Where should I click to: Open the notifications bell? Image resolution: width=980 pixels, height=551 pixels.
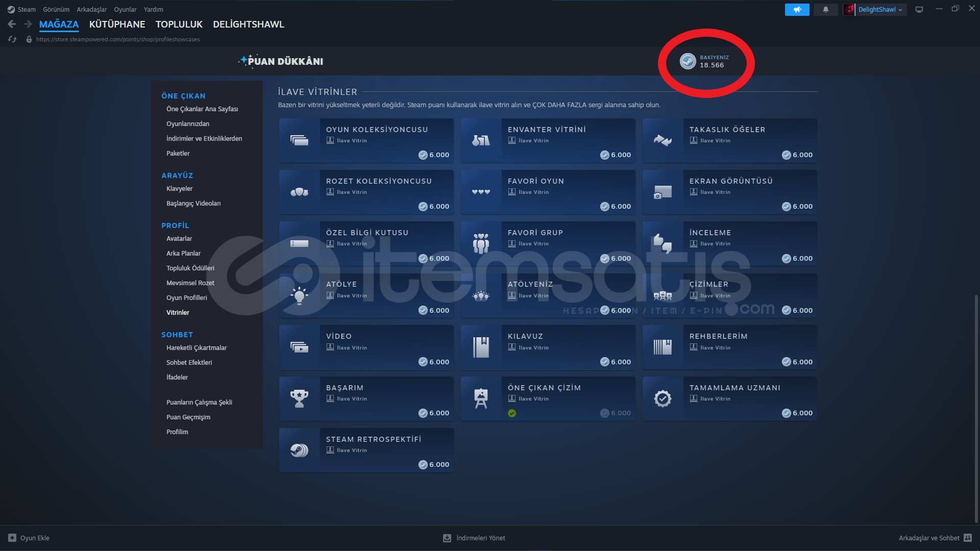point(825,9)
